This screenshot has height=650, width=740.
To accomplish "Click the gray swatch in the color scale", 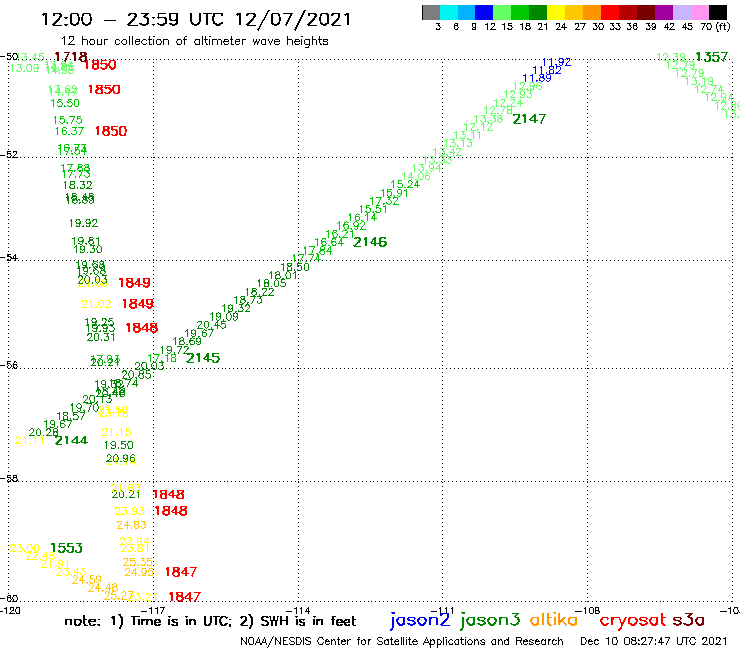I will 431,12.
